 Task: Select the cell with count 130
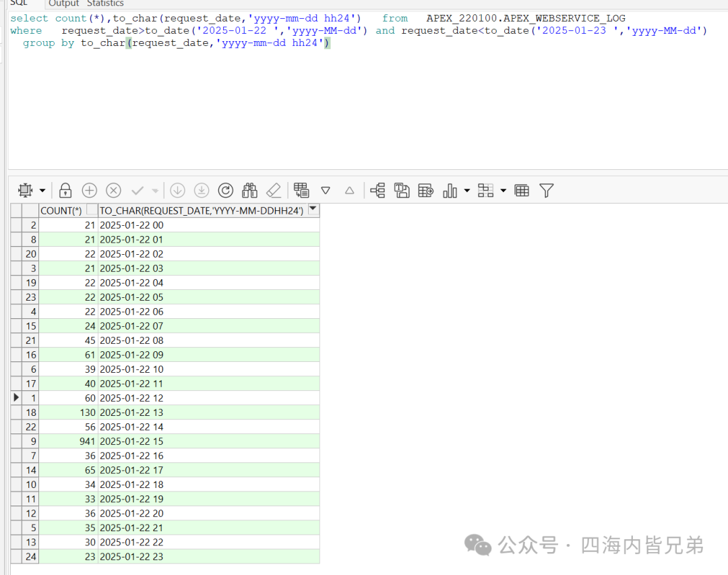click(68, 413)
